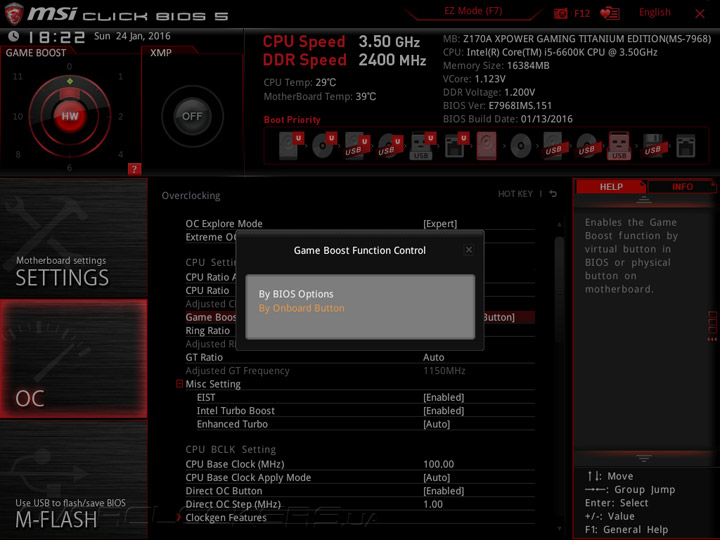Image resolution: width=720 pixels, height=540 pixels.
Task: Click the CPU Speed 3.50 GHz readout
Action: point(341,42)
